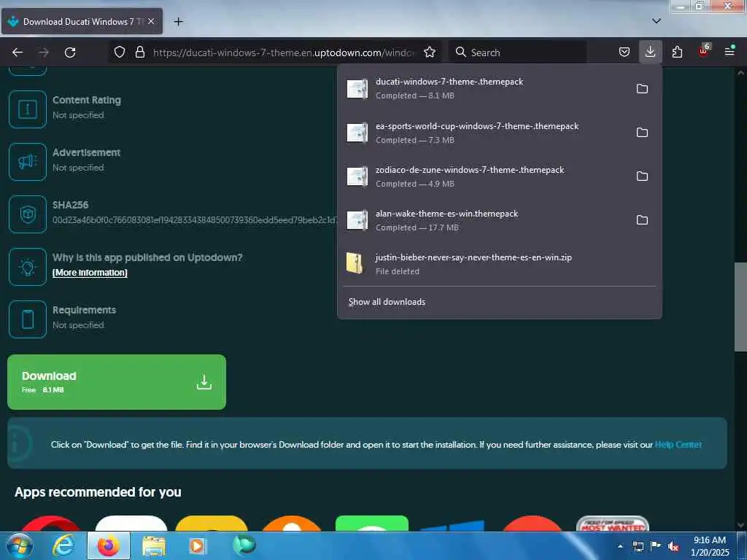Show ea-sports-world-cup themepack in folder
The width and height of the screenshot is (747, 560).
[x=642, y=133]
